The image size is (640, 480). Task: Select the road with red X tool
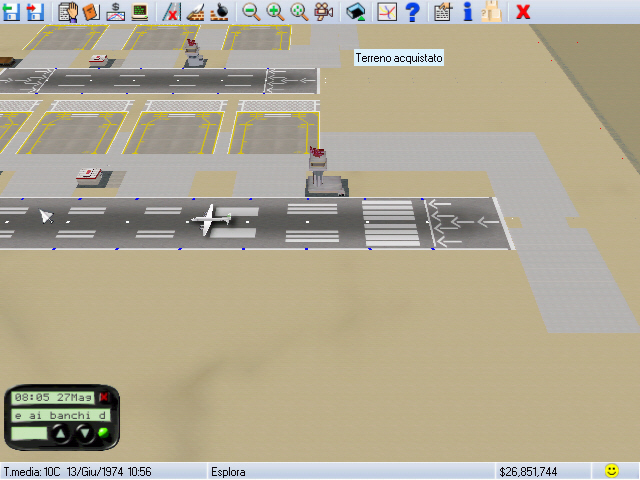pos(171,11)
